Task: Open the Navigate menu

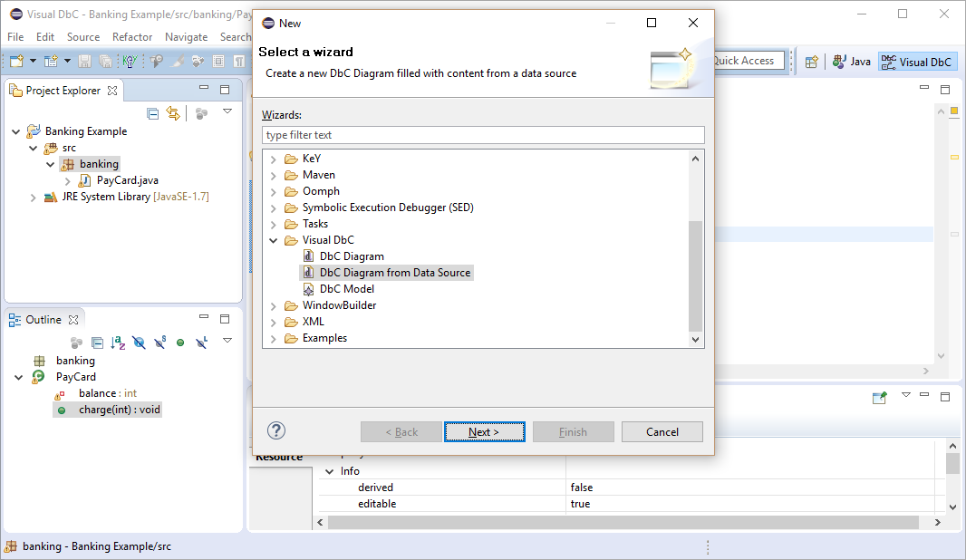Action: [x=186, y=37]
